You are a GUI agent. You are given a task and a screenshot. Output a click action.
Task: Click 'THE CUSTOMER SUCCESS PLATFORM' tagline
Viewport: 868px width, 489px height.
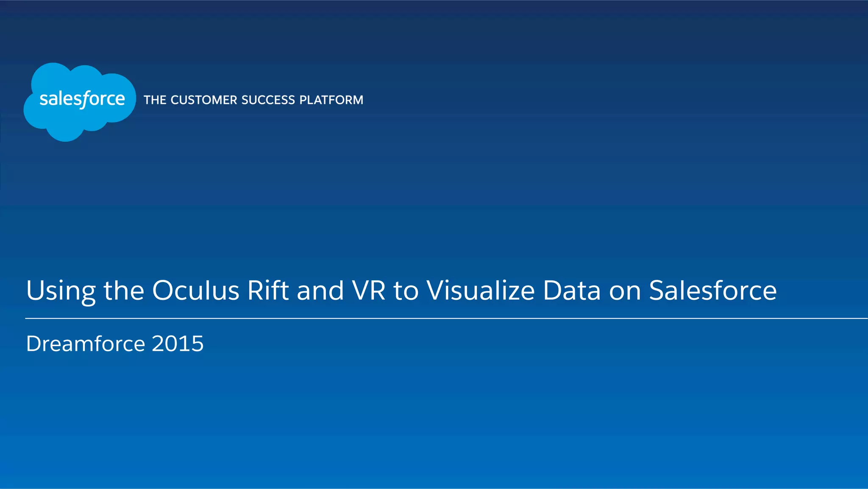click(253, 100)
